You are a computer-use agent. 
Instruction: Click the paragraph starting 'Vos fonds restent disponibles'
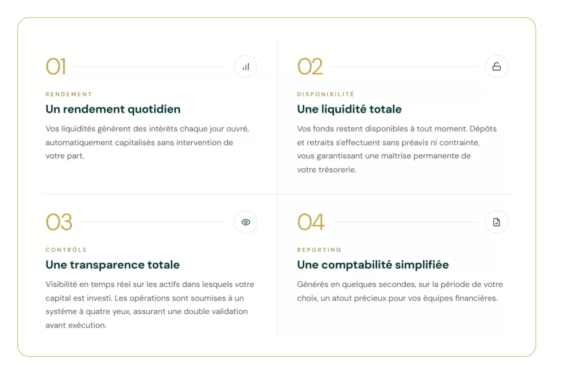[397, 149]
